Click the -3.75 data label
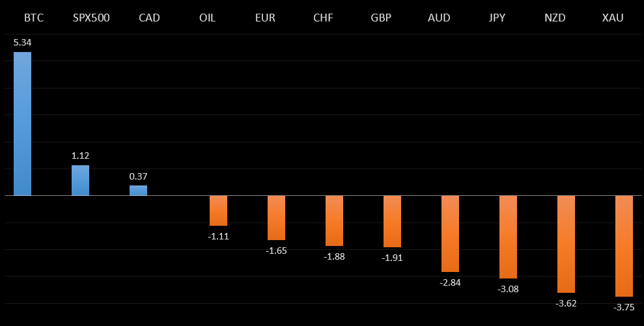The image size is (644, 326). (624, 307)
